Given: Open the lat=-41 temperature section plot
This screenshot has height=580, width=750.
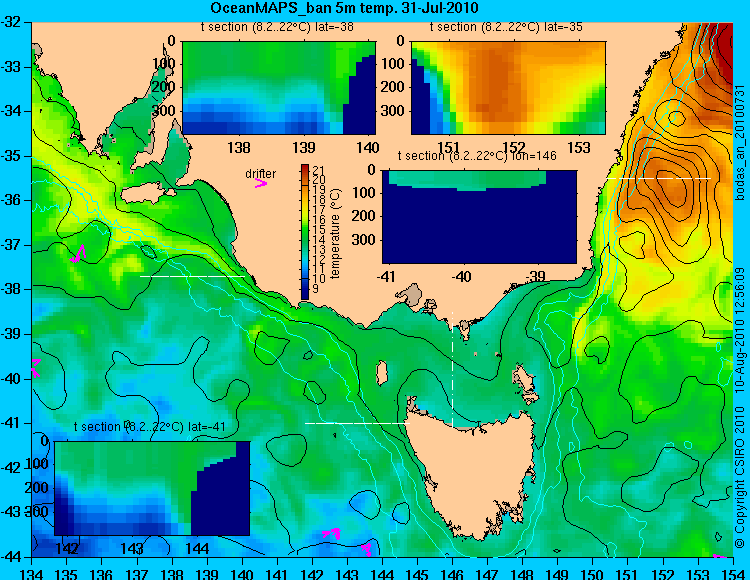Looking at the screenshot, I should (x=152, y=488).
